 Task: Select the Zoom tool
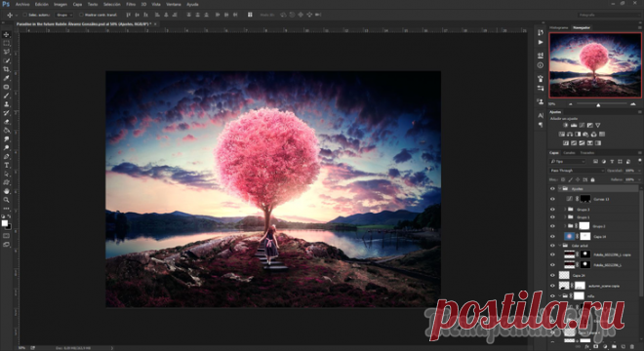(6, 200)
